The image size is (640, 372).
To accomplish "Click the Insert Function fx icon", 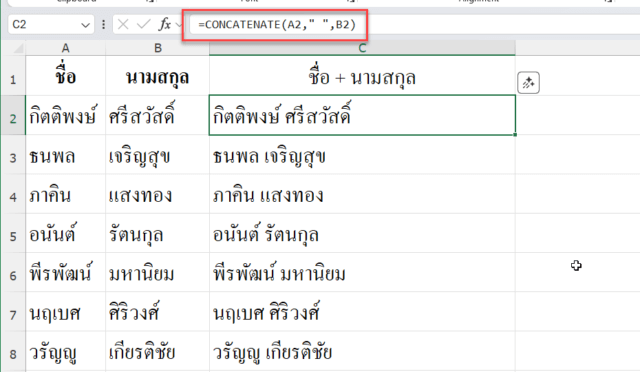I will point(164,25).
